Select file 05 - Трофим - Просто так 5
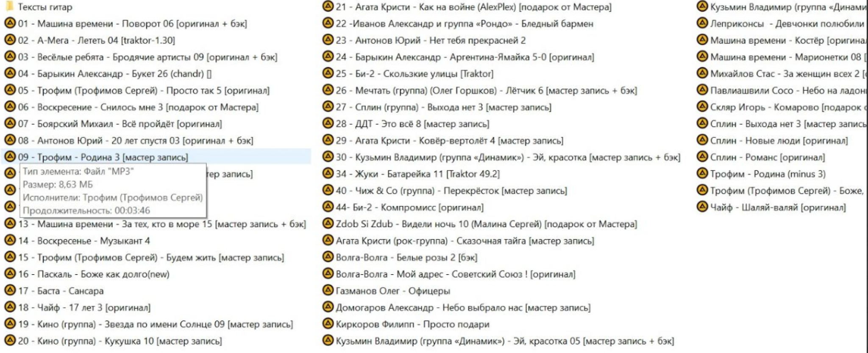 [144, 90]
